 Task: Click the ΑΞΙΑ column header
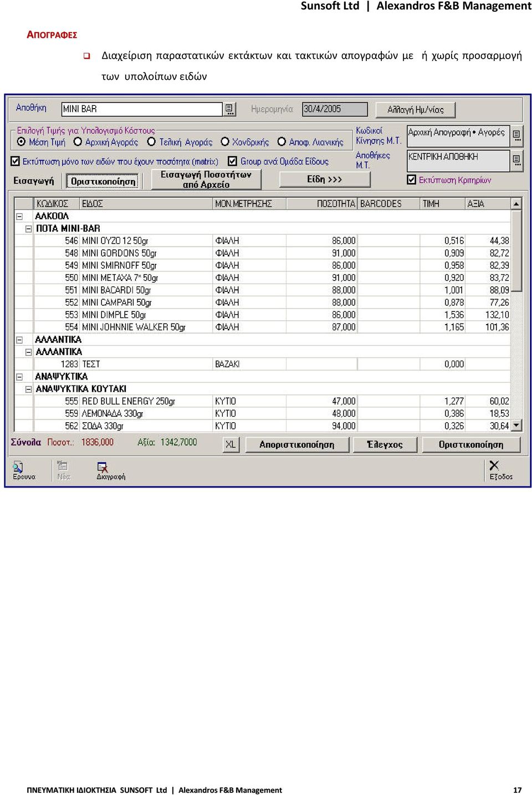click(488, 204)
